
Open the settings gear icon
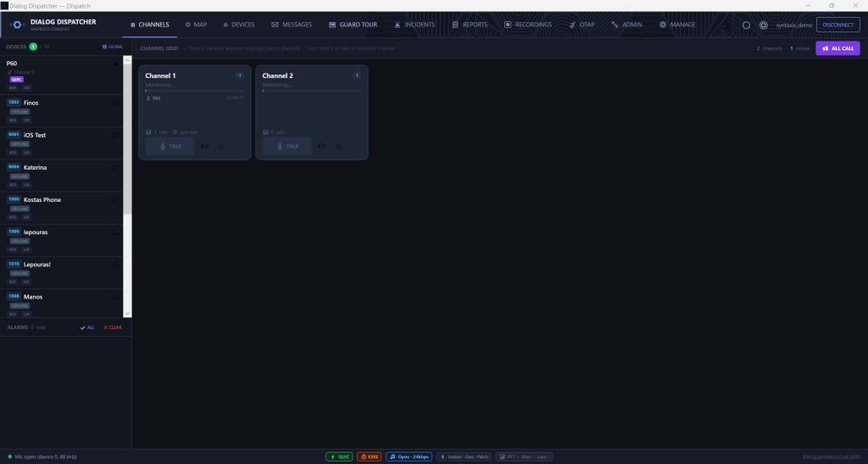pyautogui.click(x=764, y=25)
